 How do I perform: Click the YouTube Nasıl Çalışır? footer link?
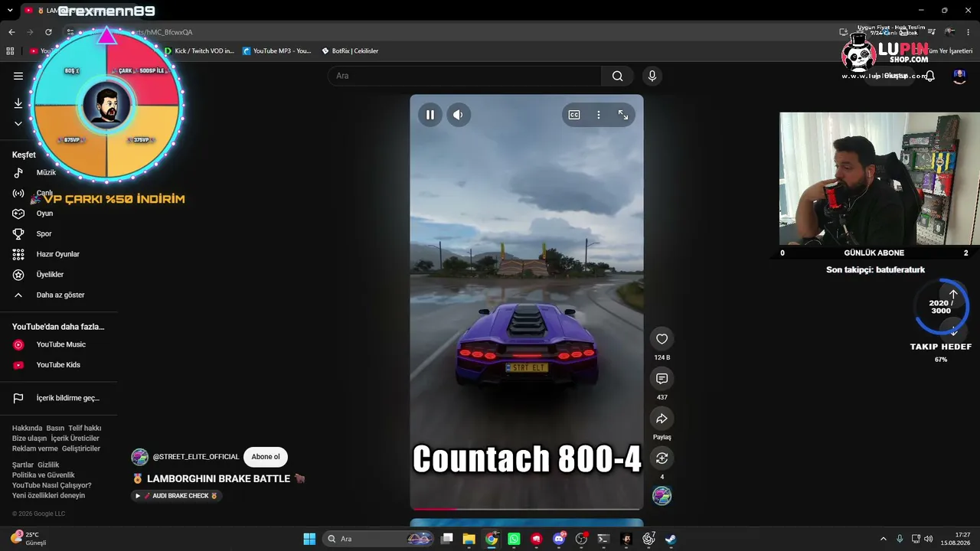[52, 486]
